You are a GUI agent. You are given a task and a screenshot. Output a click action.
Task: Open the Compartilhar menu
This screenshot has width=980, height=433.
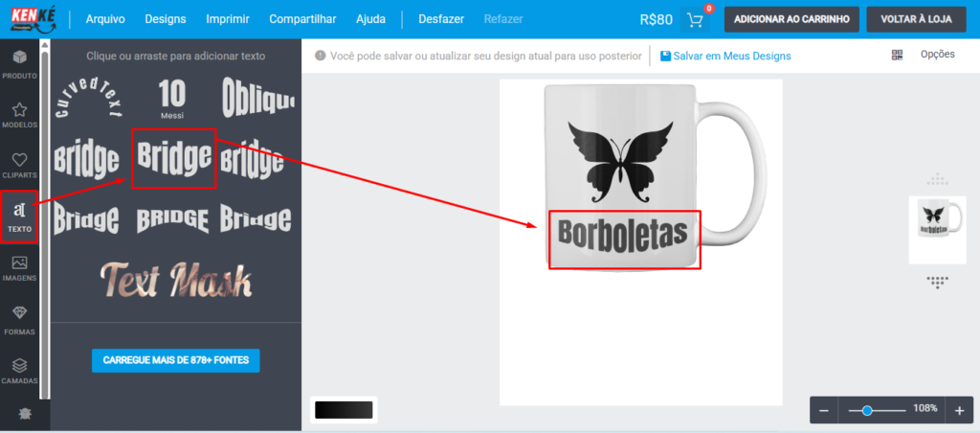click(x=302, y=19)
